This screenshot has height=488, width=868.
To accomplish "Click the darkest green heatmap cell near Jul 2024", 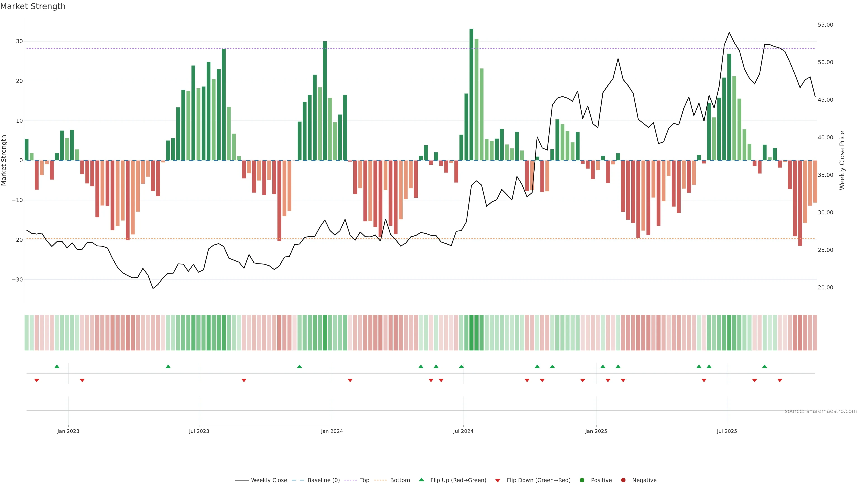I will (x=471, y=332).
